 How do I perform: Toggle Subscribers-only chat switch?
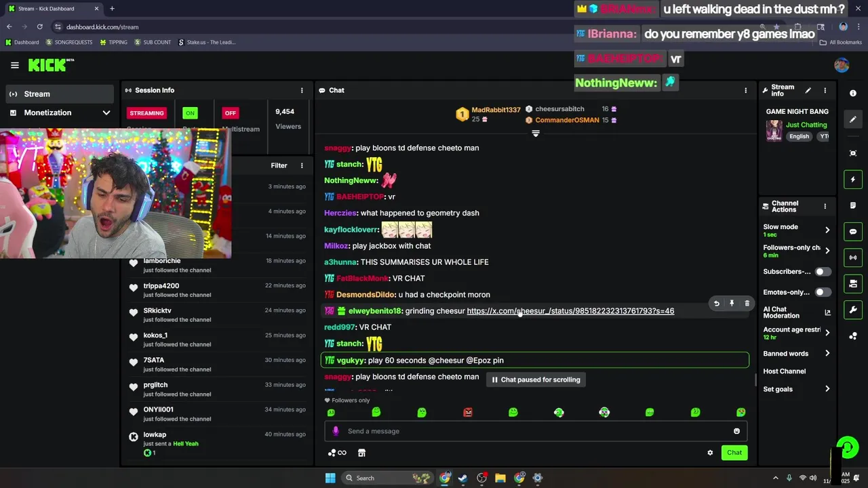[x=822, y=272]
